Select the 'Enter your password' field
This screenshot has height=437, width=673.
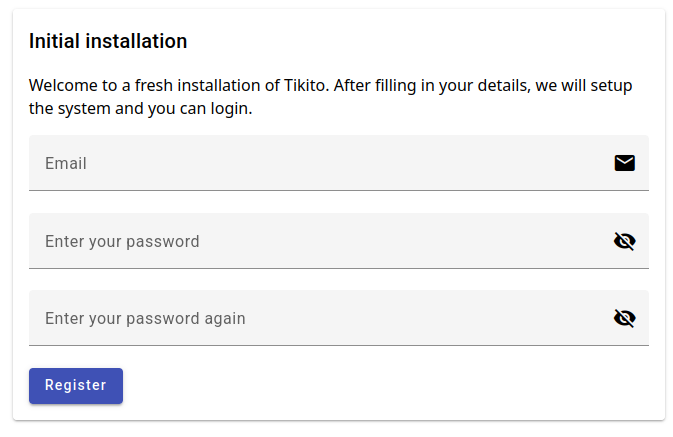point(339,241)
